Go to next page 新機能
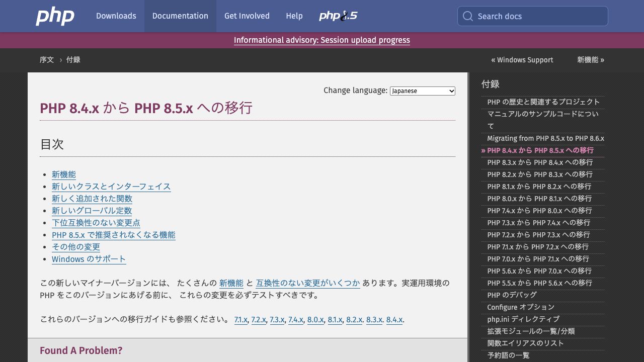 pyautogui.click(x=591, y=60)
